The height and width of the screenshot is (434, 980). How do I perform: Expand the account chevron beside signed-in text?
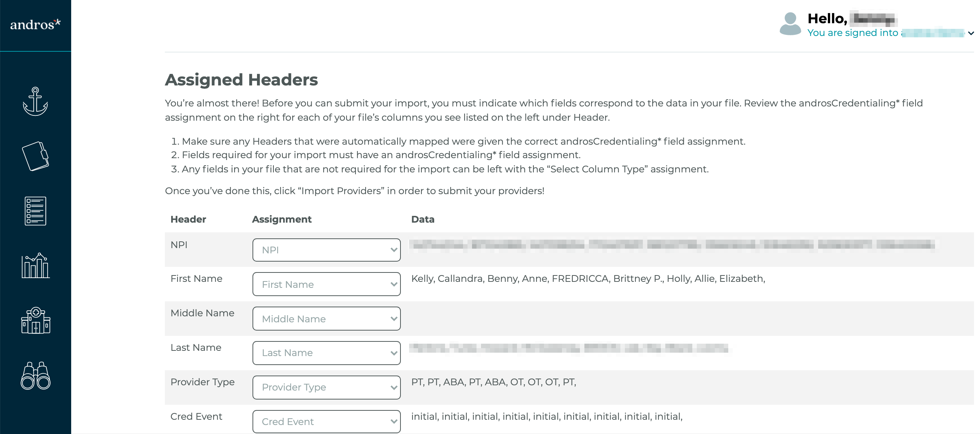(971, 33)
